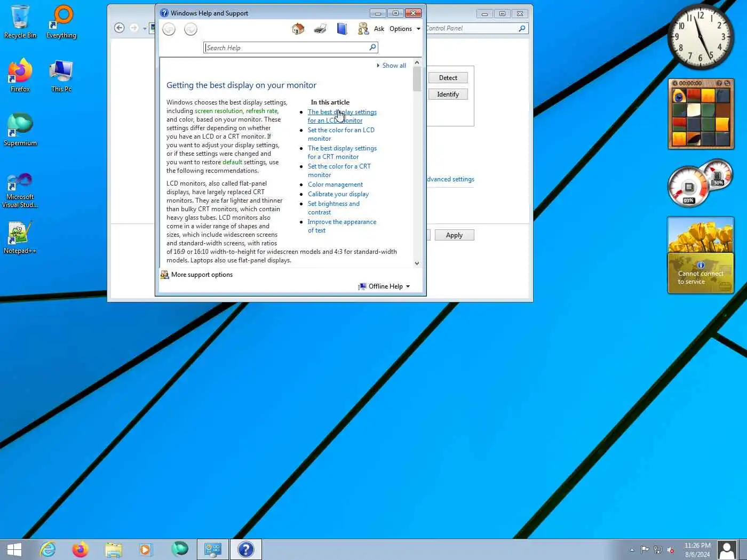The height and width of the screenshot is (560, 747).
Task: Click the Ask menu item
Action: 379,29
